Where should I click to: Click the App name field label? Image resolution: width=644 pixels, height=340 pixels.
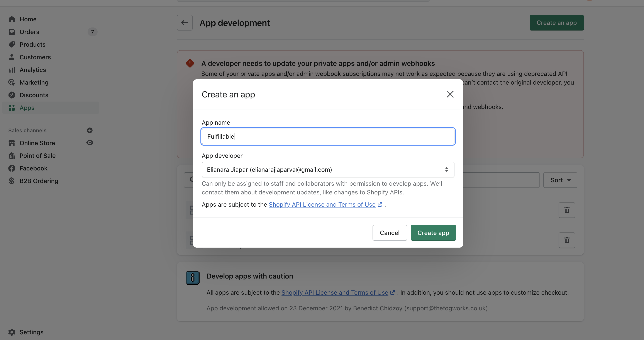click(x=216, y=122)
